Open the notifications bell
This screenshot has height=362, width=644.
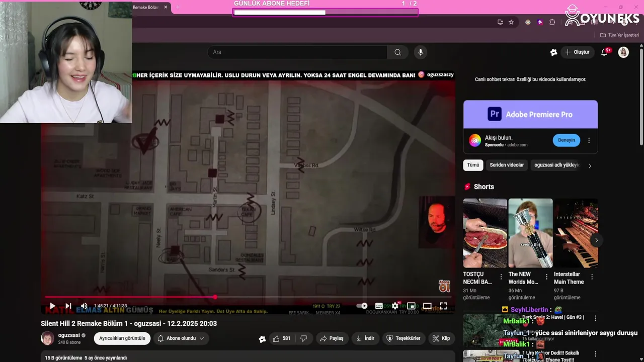pyautogui.click(x=605, y=52)
